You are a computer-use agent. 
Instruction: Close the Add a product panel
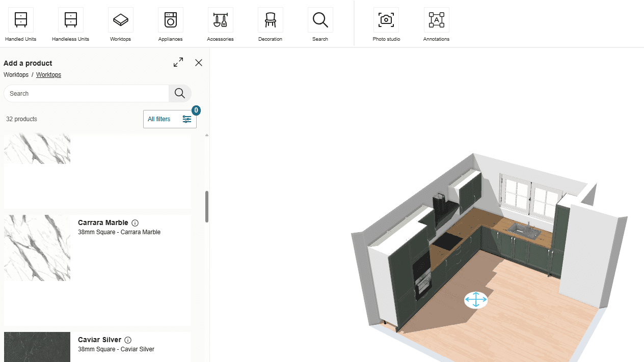(199, 63)
